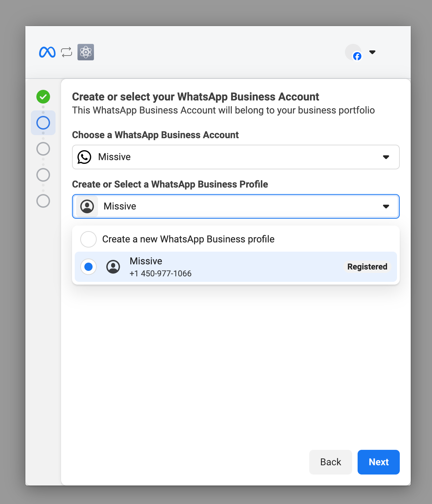The width and height of the screenshot is (432, 504).
Task: Click the last step circle in the sidebar
Action: 43,201
